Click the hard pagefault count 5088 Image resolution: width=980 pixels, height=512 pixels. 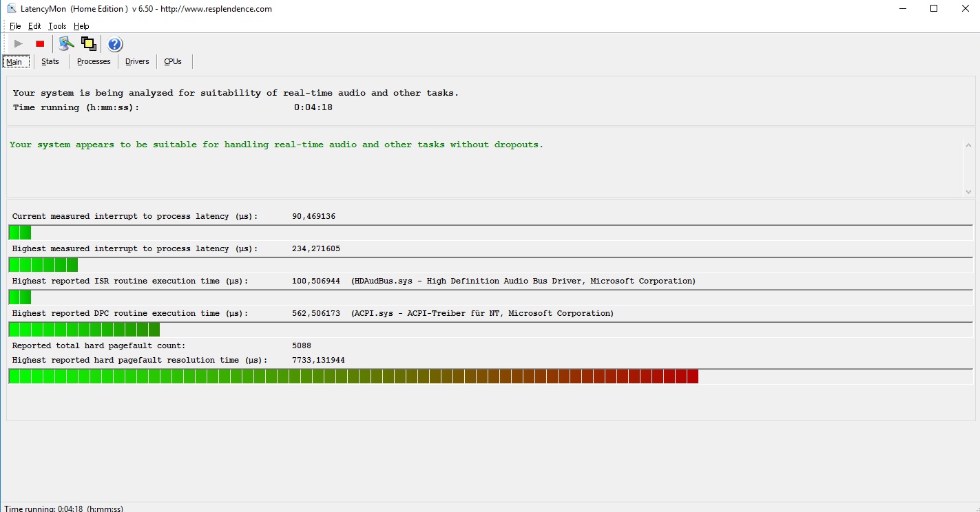(302, 345)
